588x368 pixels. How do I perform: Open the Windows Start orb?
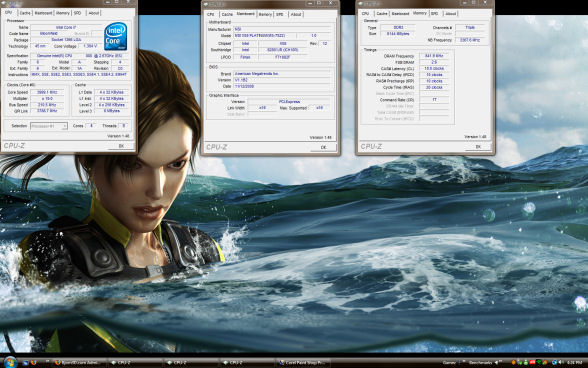pyautogui.click(x=10, y=362)
